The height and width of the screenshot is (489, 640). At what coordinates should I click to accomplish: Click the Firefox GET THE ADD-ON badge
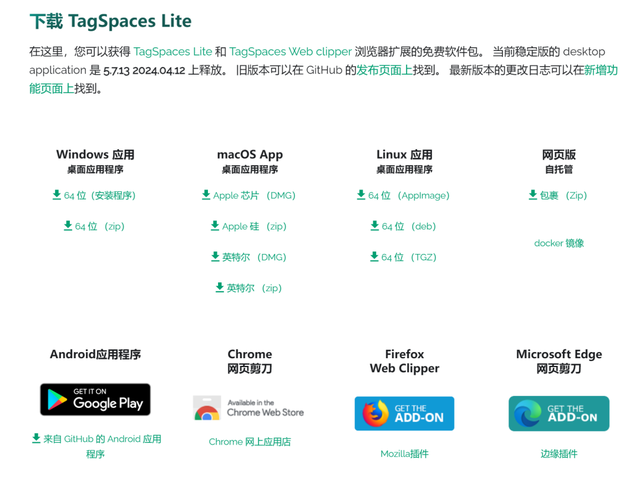click(404, 413)
